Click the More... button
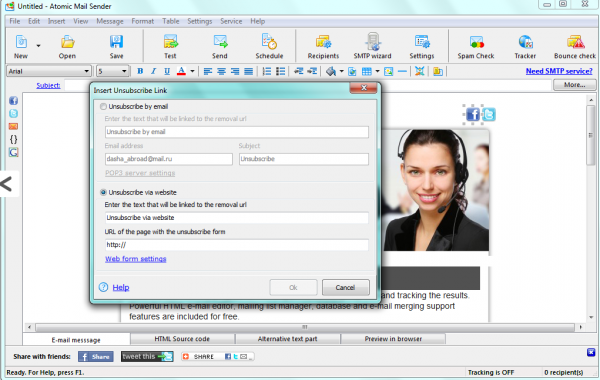This screenshot has height=380, width=600. (x=574, y=85)
